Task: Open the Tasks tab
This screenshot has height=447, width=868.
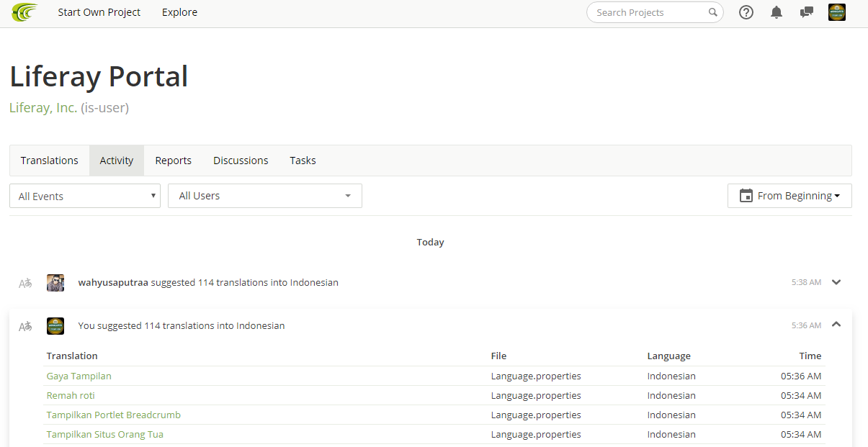Action: (303, 161)
